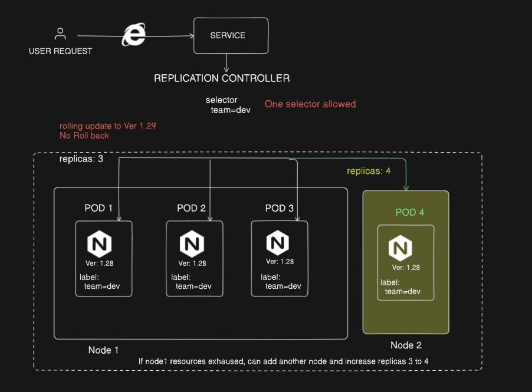Select the red "One selector allowed" text

pyautogui.click(x=310, y=104)
